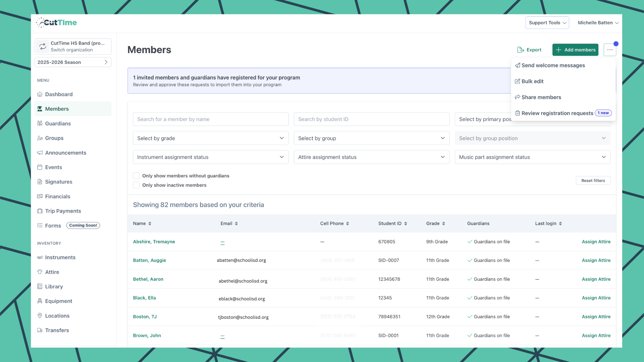Expand the Attire assignment status filter
The image size is (644, 362).
click(x=372, y=157)
